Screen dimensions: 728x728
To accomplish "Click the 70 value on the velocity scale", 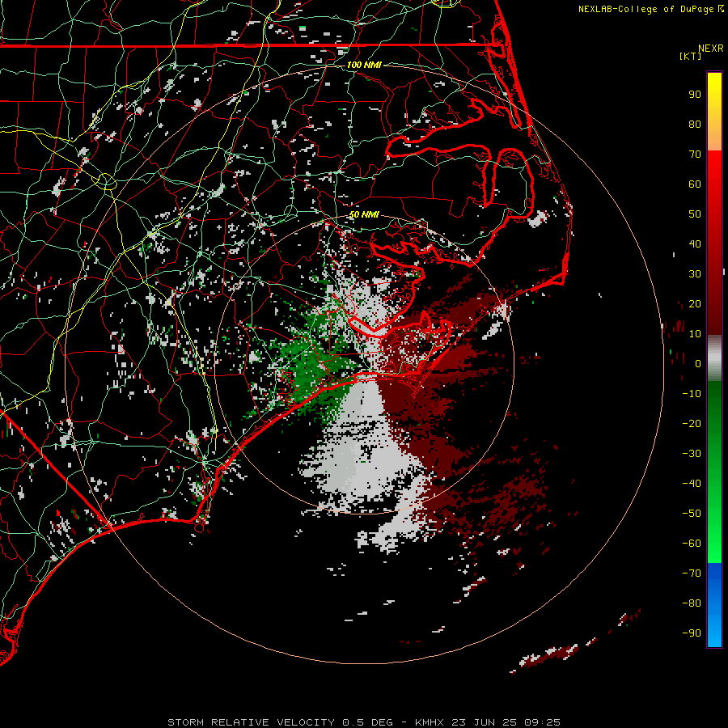I will click(695, 154).
